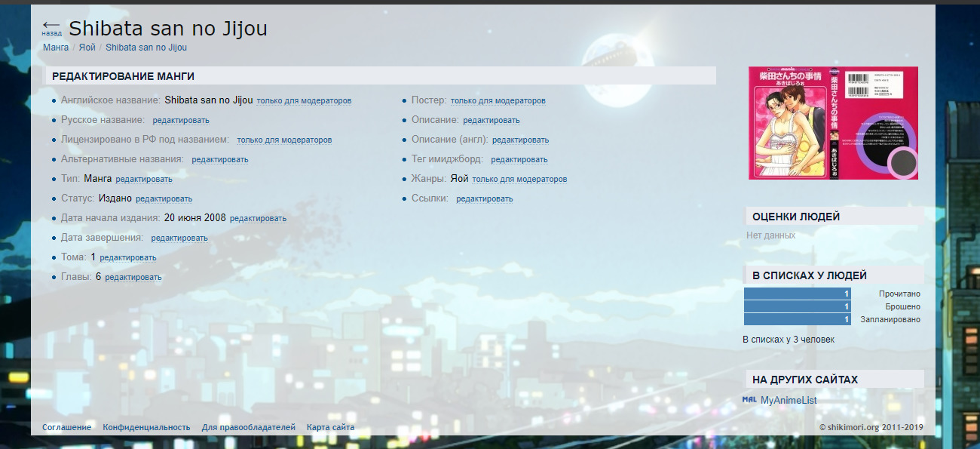Screen dimensions: 980x449
Task: Edit the Дата завершения field
Action: point(179,238)
